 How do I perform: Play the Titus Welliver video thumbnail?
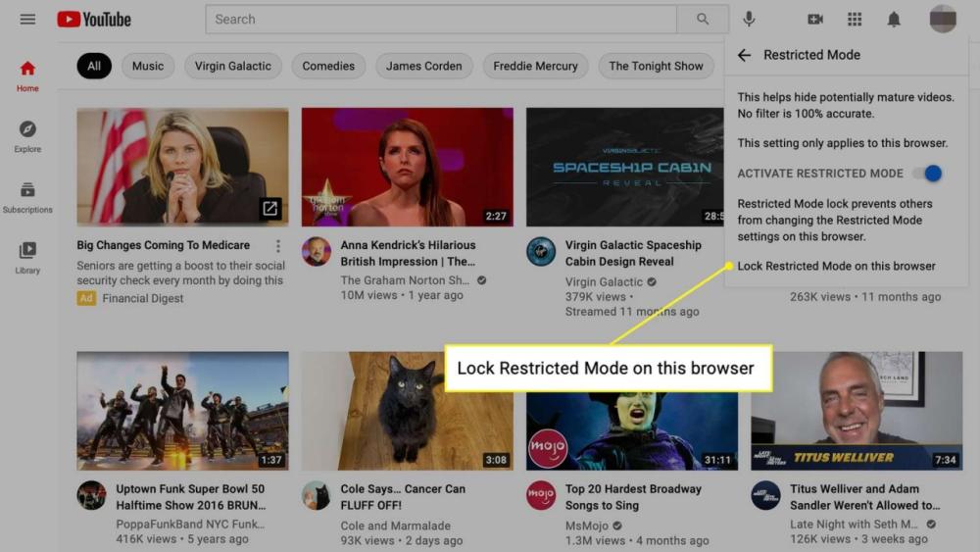pos(857,411)
